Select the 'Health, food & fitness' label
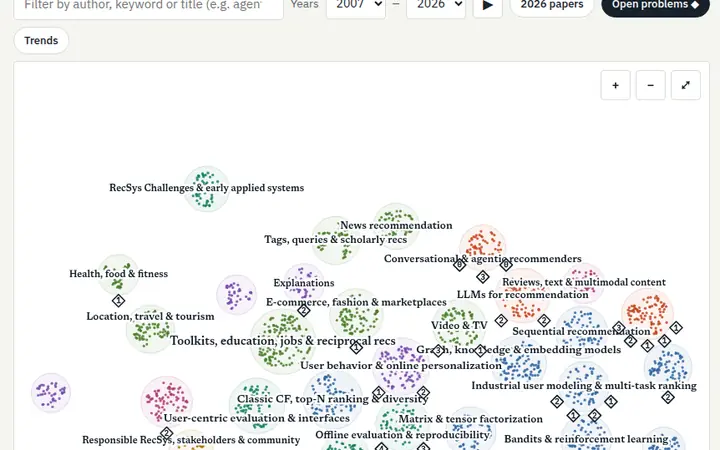 click(x=118, y=274)
